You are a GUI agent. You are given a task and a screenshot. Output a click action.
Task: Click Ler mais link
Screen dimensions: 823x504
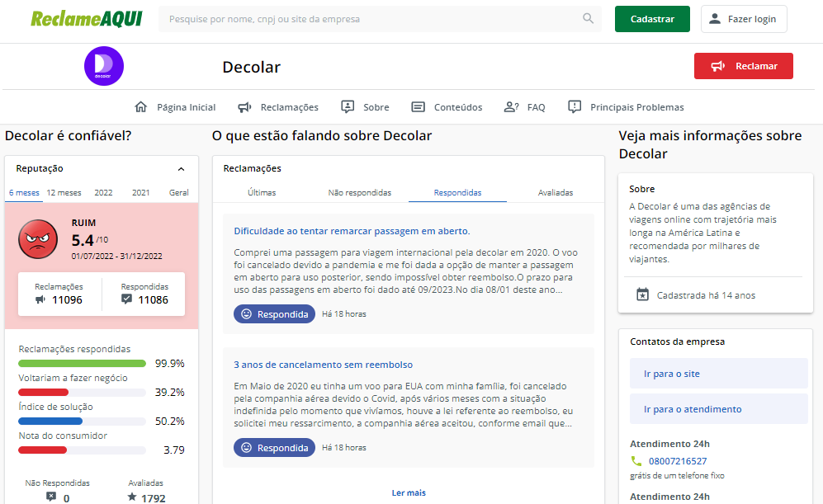tap(409, 492)
